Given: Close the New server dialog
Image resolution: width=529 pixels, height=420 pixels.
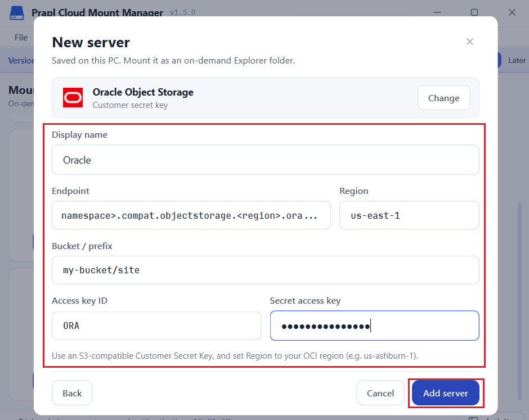Looking at the screenshot, I should click(469, 42).
